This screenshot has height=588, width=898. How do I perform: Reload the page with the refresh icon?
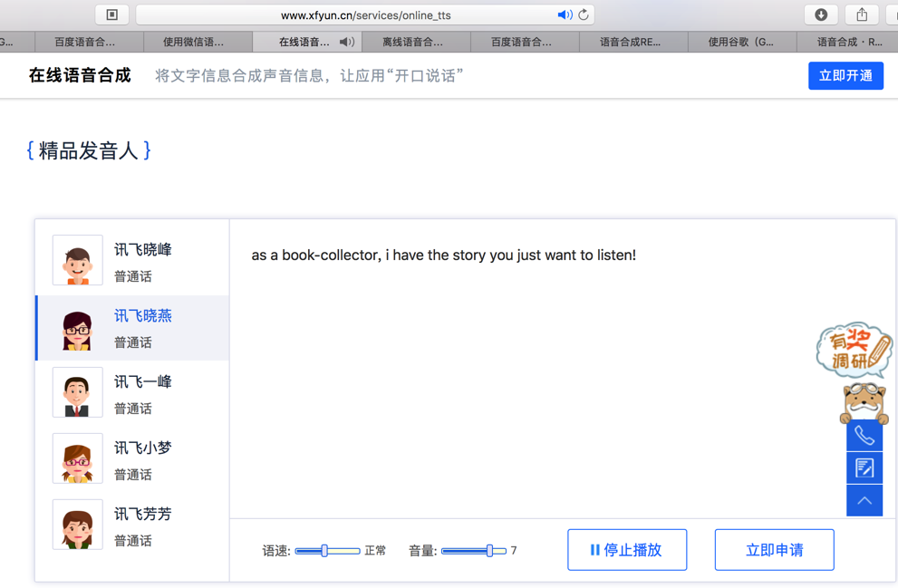[x=584, y=14]
